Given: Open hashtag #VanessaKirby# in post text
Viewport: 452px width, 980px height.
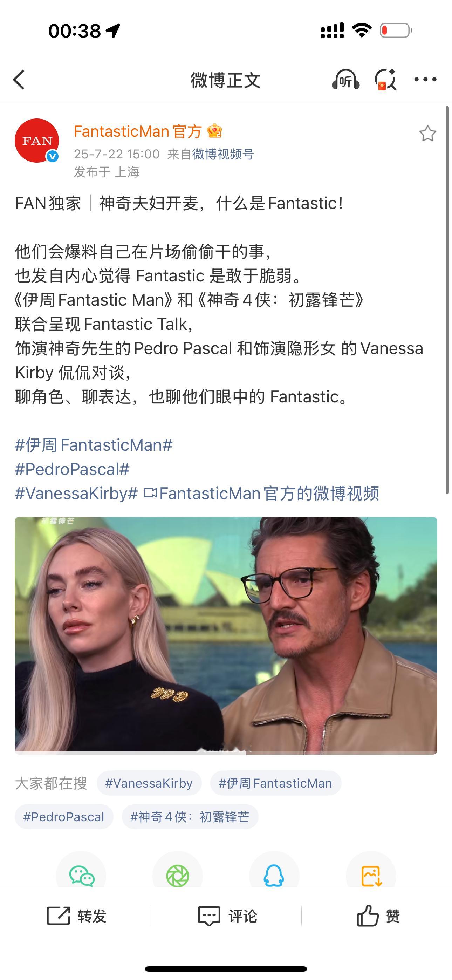Looking at the screenshot, I should tap(76, 494).
